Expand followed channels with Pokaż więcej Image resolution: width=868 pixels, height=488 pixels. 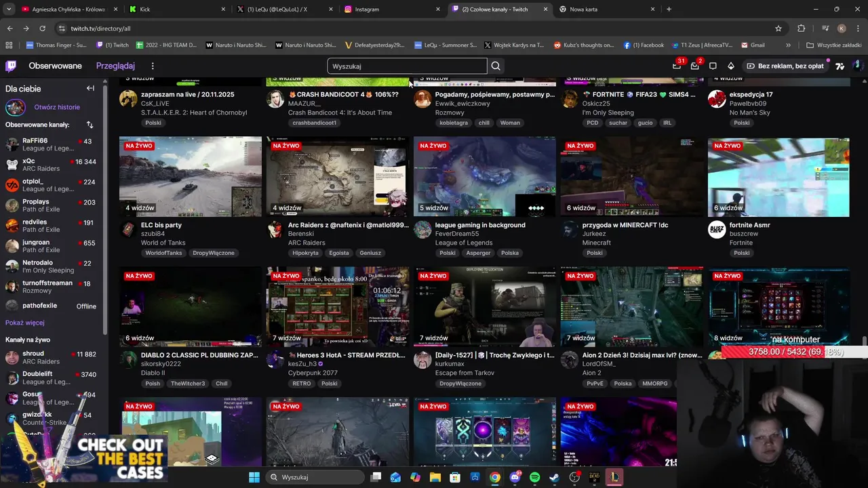(25, 323)
